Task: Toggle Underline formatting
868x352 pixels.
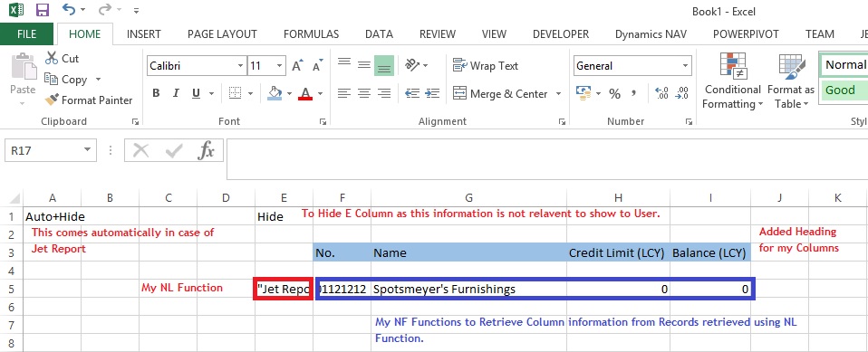Action: pos(196,93)
